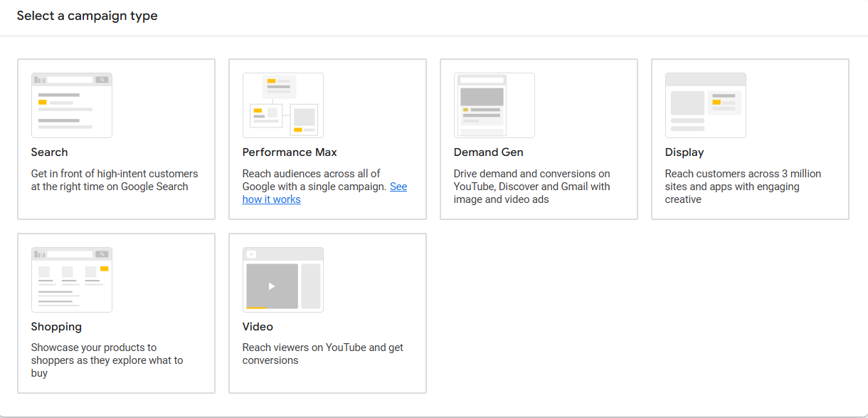The image size is (868, 418).
Task: Select the Search campaign type
Action: point(116,139)
